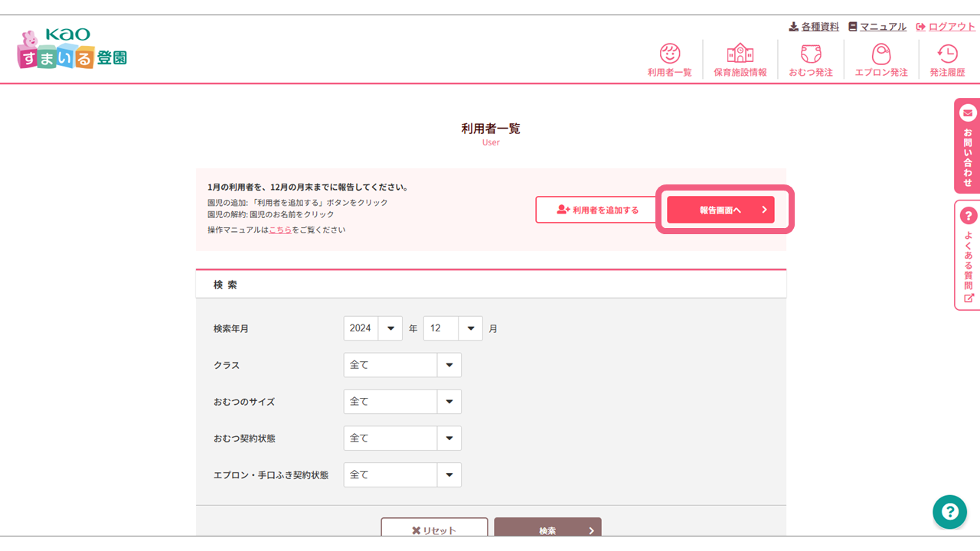Open the クラス dropdown
Image resolution: width=980 pixels, height=551 pixels.
402,365
